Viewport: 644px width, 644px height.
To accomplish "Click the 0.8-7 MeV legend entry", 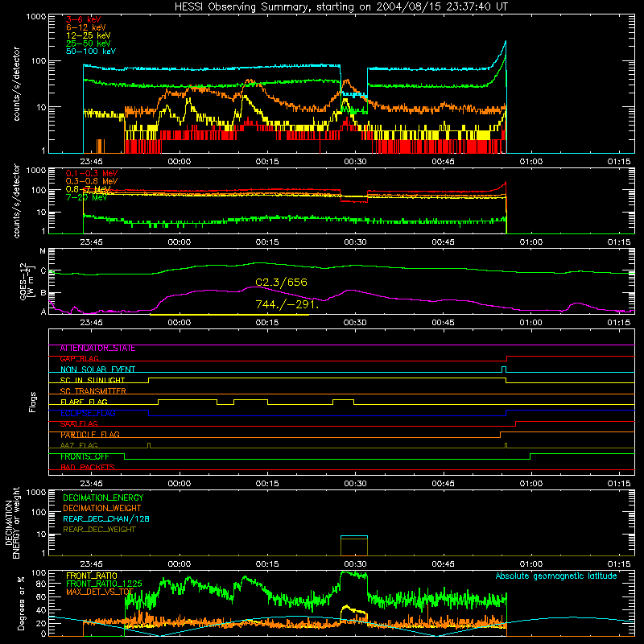I will pyautogui.click(x=89, y=189).
